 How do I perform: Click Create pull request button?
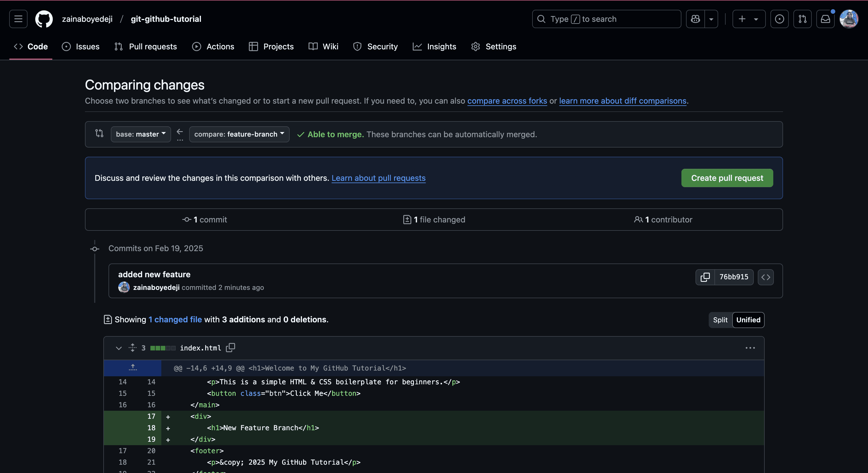click(727, 178)
